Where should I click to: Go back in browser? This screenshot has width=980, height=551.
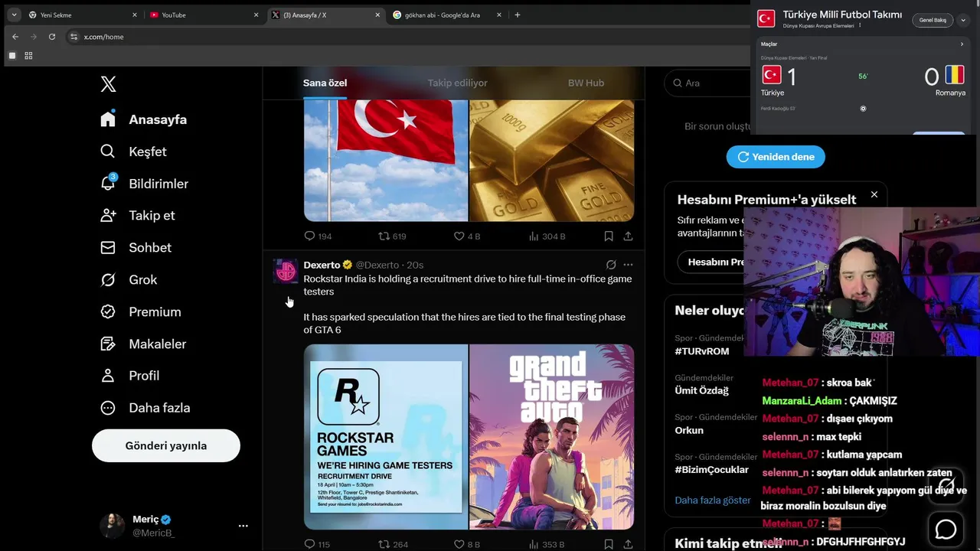coord(15,37)
